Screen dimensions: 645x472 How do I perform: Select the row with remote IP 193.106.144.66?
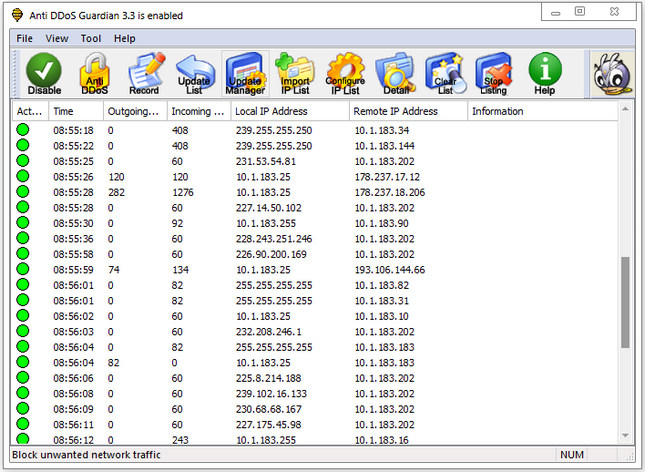point(315,270)
